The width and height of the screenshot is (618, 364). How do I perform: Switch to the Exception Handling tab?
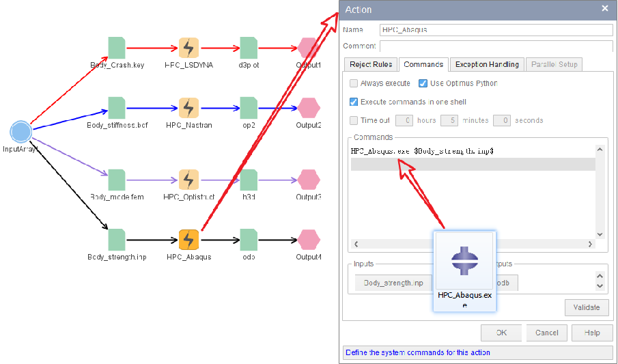point(487,64)
